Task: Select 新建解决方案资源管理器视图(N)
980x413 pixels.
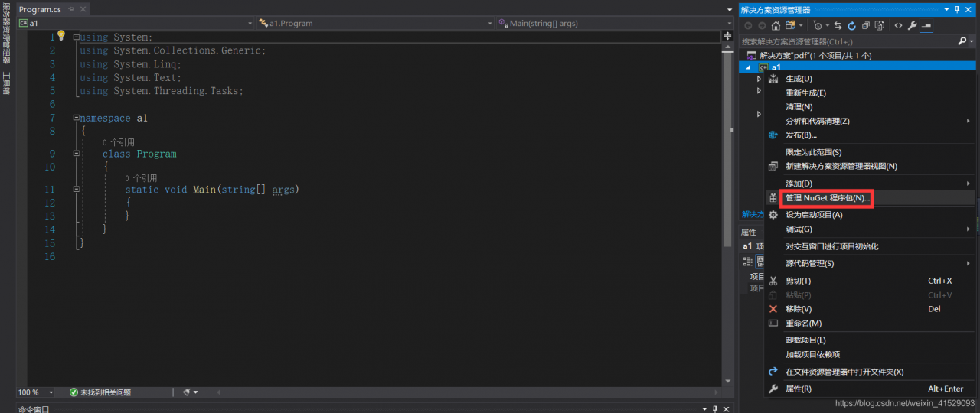Action: pyautogui.click(x=871, y=166)
